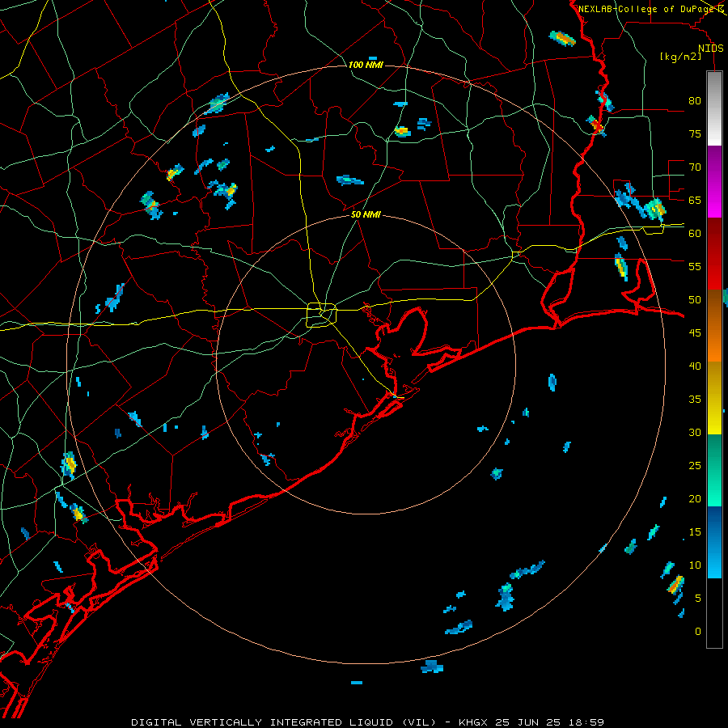Click the white-gray segment of the color bar

714,108
